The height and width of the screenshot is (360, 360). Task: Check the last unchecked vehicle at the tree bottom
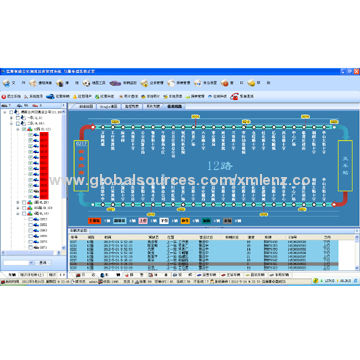click(x=31, y=247)
